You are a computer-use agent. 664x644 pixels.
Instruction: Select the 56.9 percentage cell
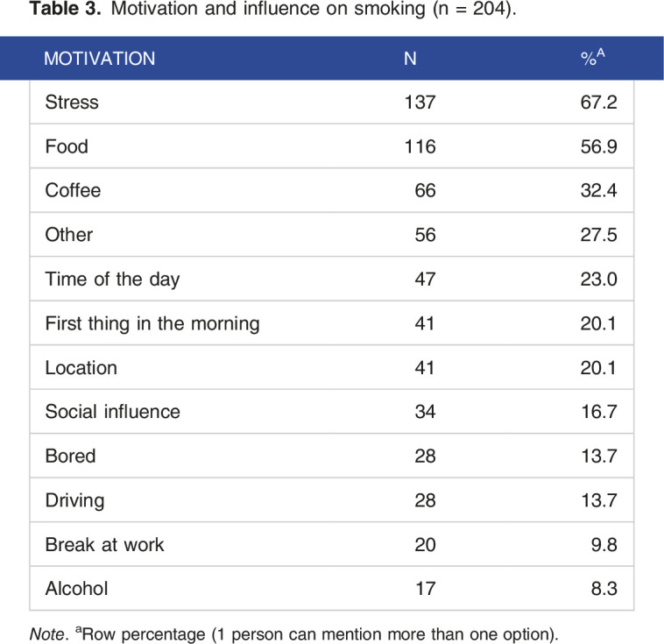tap(598, 146)
